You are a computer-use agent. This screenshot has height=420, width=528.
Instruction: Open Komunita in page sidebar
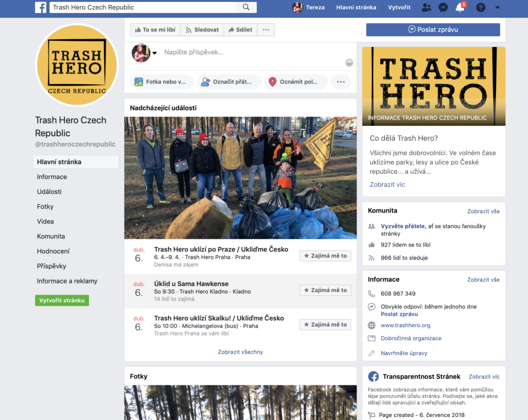pyautogui.click(x=51, y=236)
